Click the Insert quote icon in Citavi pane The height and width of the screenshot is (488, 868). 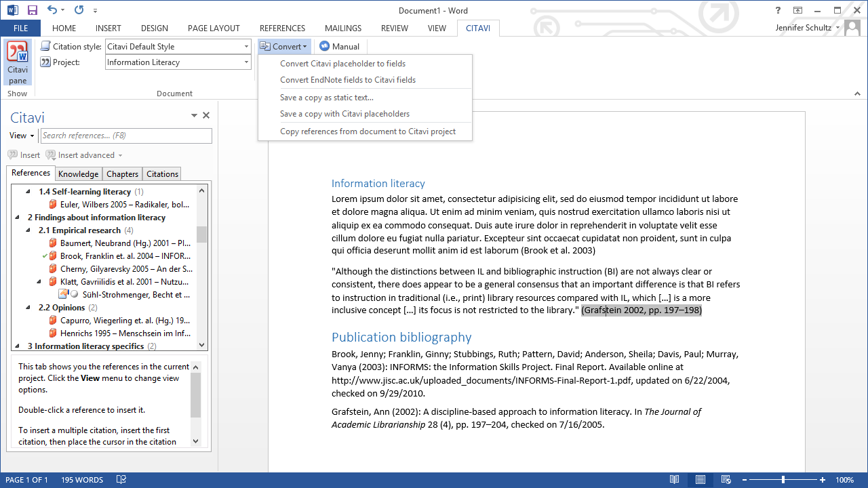pyautogui.click(x=13, y=155)
